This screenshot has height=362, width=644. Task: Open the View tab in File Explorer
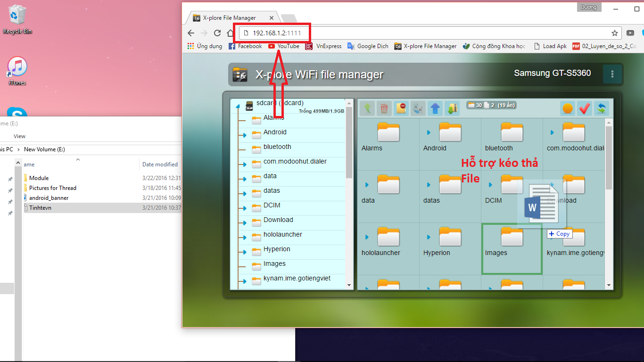click(x=19, y=136)
